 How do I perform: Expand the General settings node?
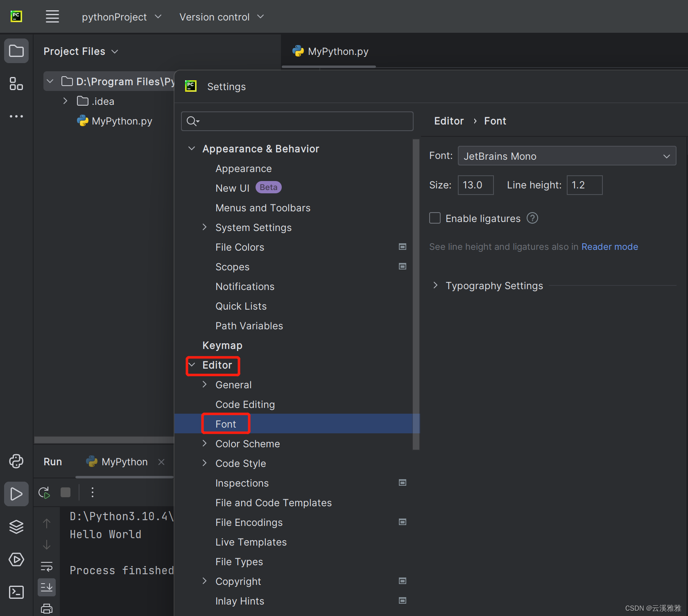[204, 385]
